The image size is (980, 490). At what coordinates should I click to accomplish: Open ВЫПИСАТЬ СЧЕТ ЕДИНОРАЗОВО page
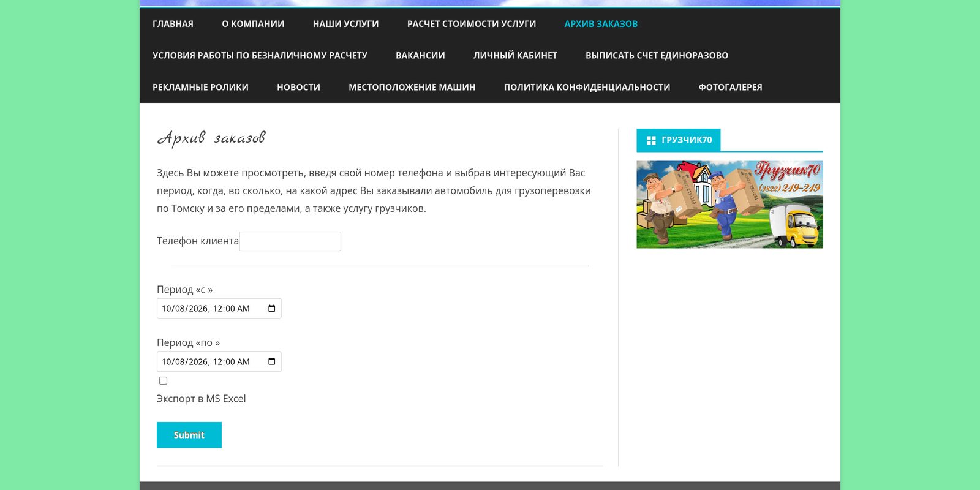[x=657, y=55]
